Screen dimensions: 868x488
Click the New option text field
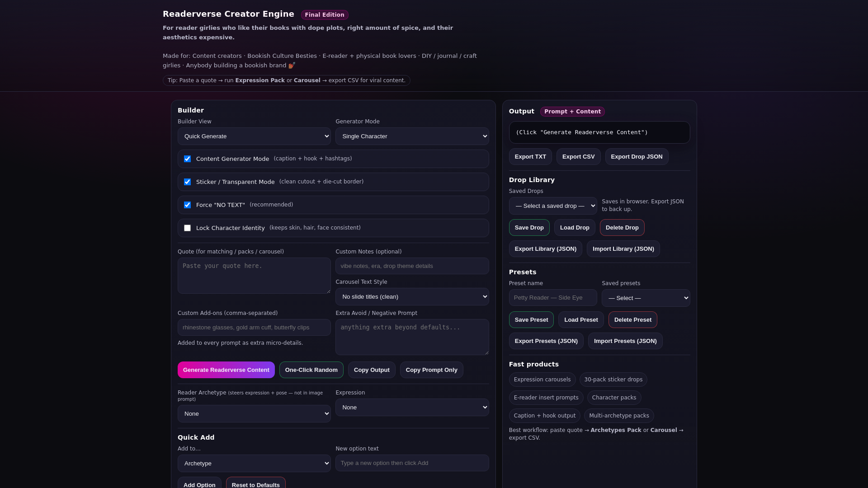pos(412,463)
